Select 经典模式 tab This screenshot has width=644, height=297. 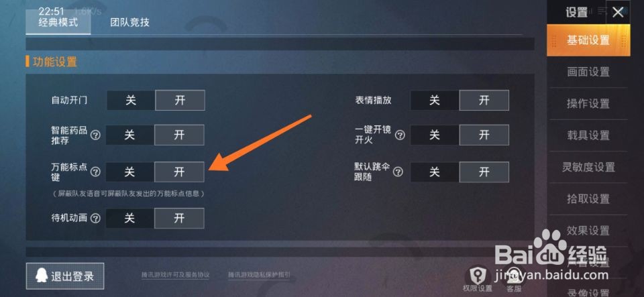[x=58, y=21]
